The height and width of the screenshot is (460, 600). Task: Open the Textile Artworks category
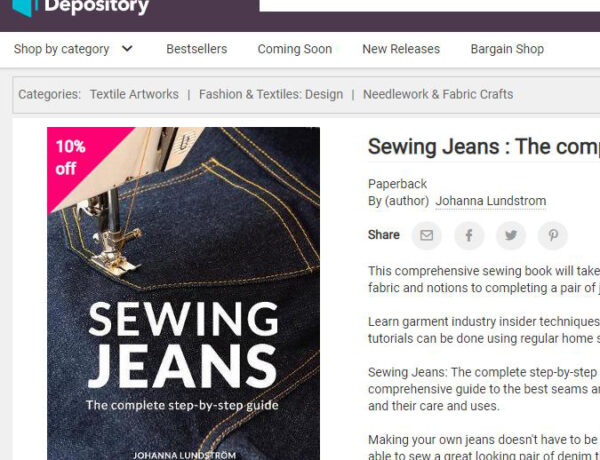point(134,94)
